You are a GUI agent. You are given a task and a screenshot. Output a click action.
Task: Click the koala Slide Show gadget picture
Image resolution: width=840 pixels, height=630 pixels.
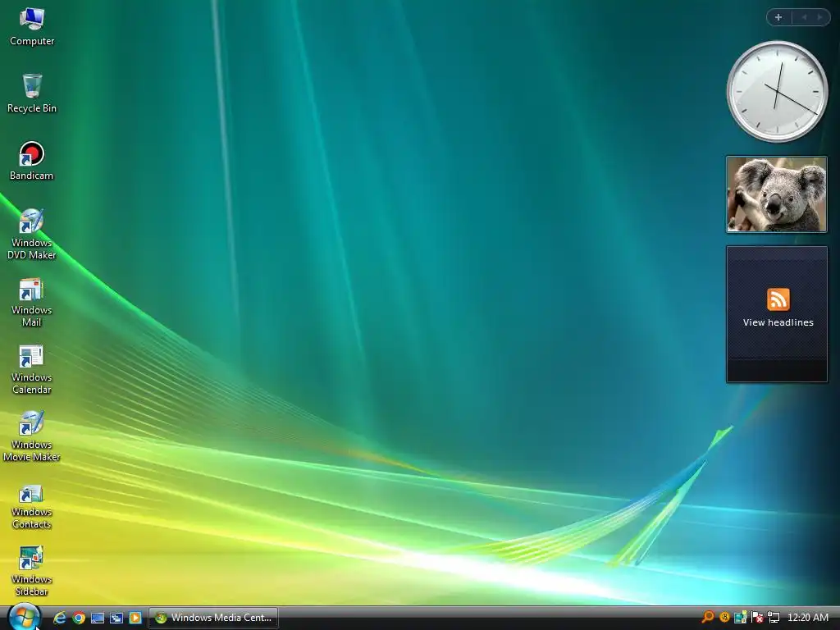click(x=777, y=194)
